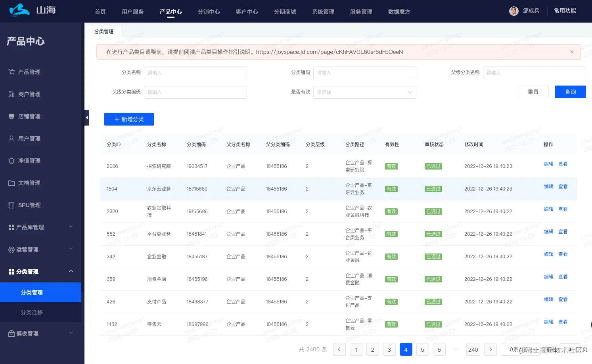Click the 查询 button
Screen dimensions: 592x364
pos(571,92)
